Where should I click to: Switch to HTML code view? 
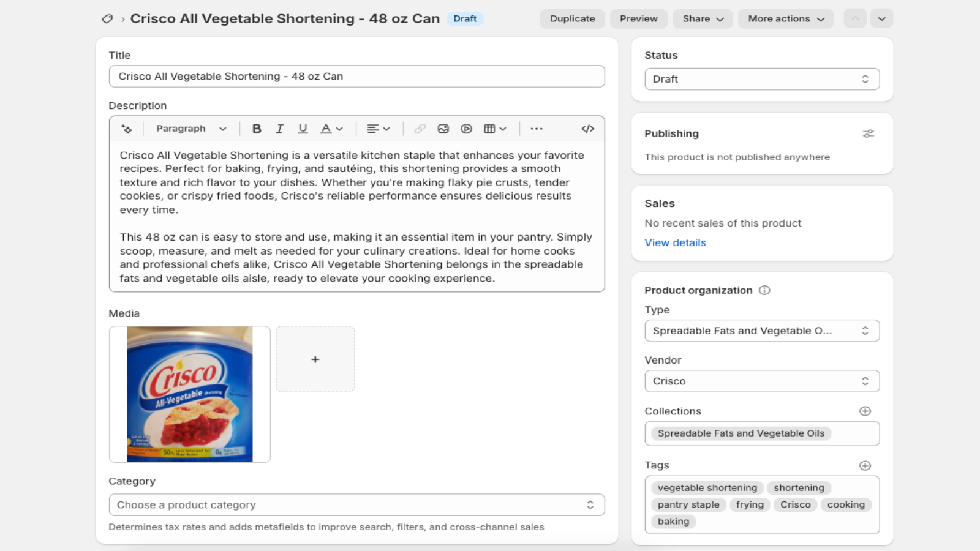click(x=588, y=129)
